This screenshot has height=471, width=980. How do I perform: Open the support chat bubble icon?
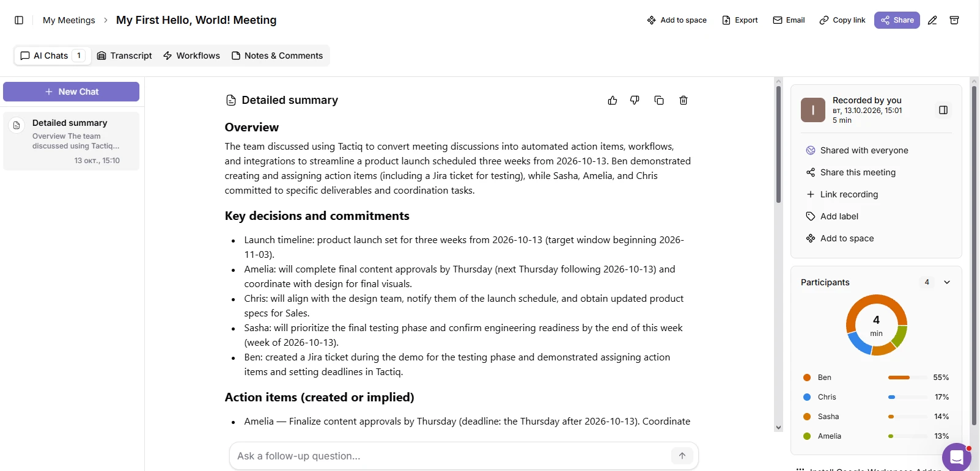[x=957, y=457]
